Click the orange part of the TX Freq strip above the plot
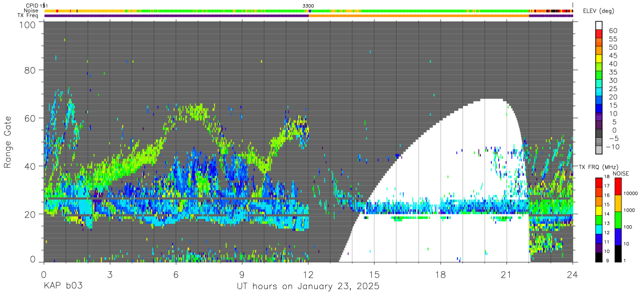644x297 pixels. 419,16
